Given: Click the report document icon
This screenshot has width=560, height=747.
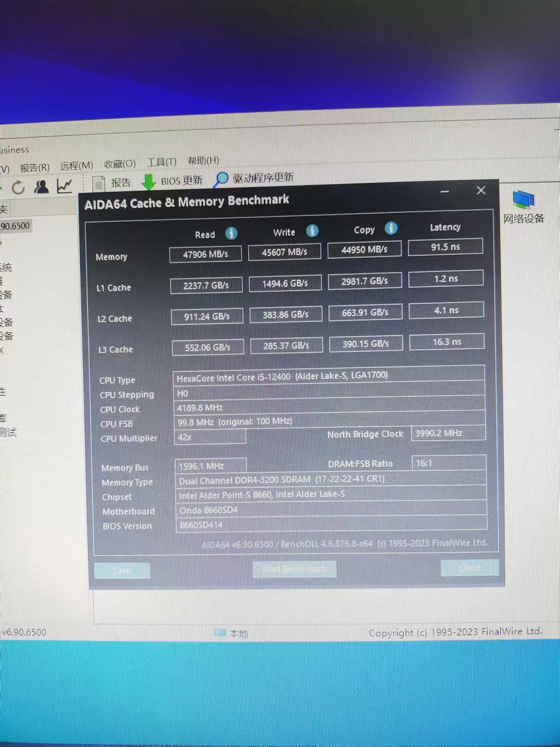Looking at the screenshot, I should coord(99,183).
